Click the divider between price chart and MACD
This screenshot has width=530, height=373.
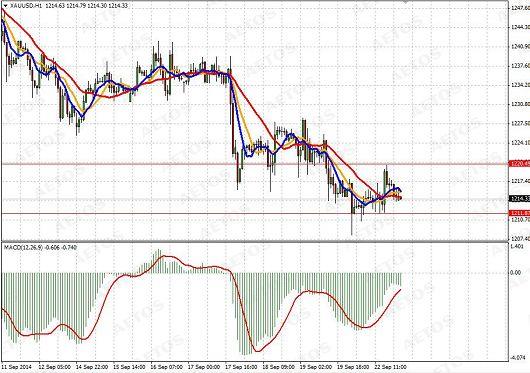(x=255, y=241)
